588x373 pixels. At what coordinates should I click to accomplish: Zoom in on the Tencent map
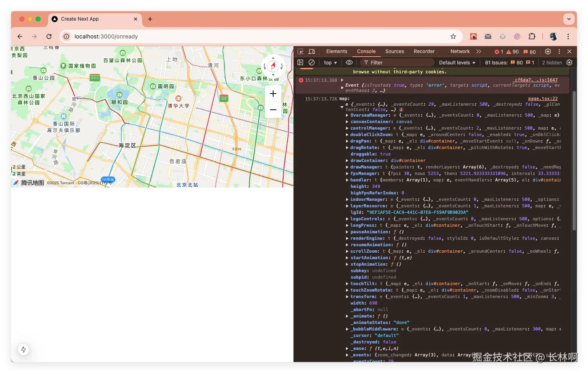click(273, 94)
